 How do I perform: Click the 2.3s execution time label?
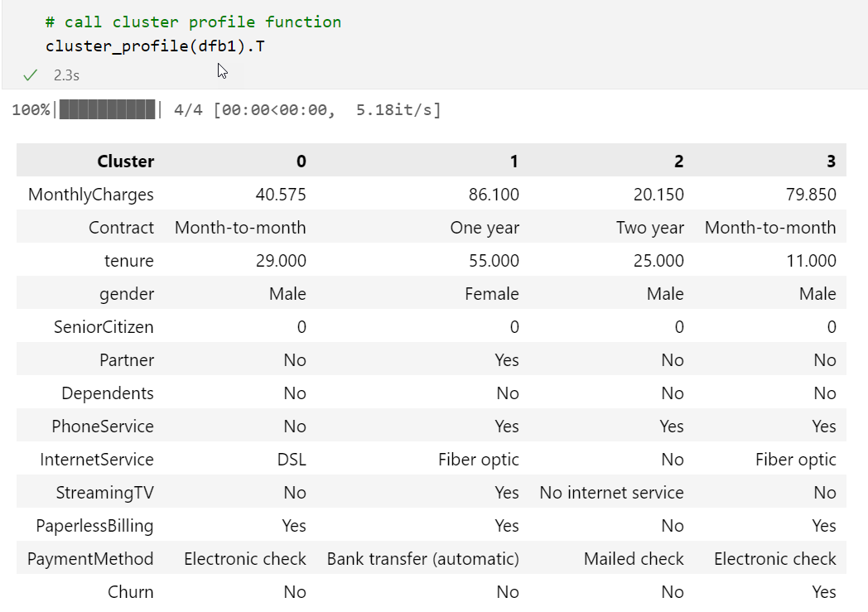66,75
